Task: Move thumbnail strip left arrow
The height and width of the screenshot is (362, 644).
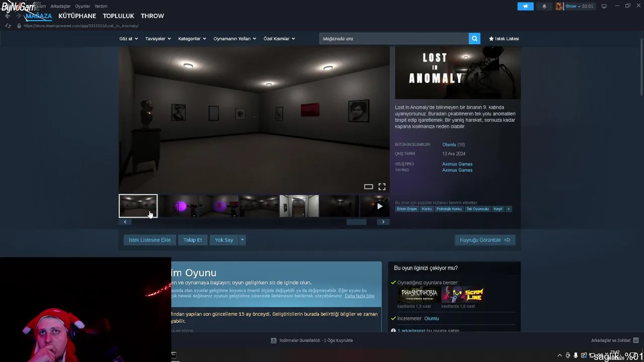Action: (x=125, y=222)
